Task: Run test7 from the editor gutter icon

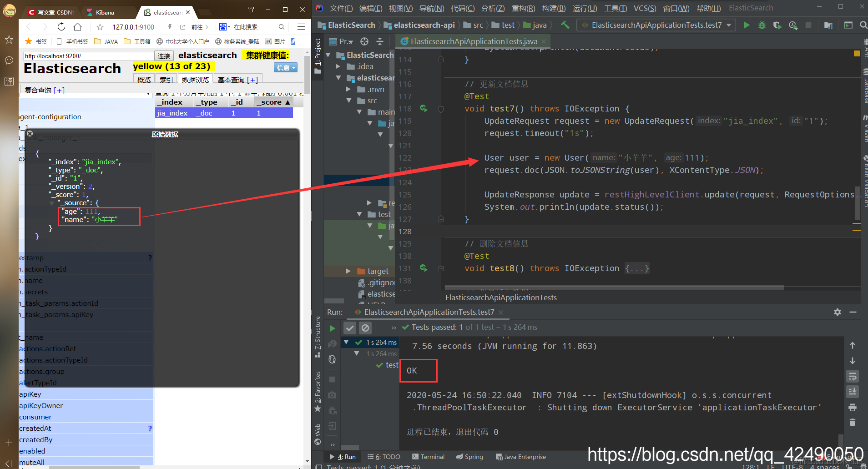Action: (x=424, y=108)
